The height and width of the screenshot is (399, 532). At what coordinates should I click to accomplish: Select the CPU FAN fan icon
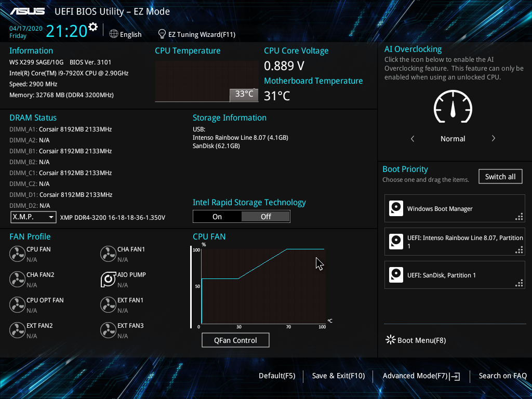point(17,254)
